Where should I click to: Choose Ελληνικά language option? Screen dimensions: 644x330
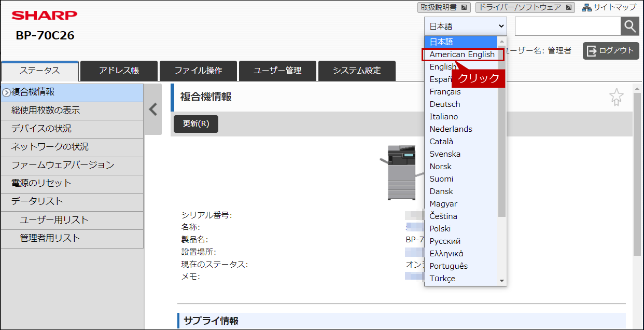click(461, 254)
